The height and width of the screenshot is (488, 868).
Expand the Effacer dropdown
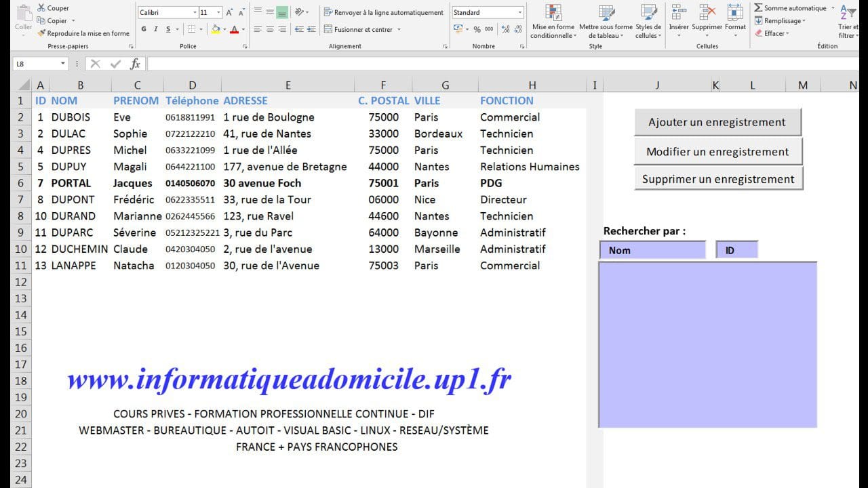click(788, 33)
